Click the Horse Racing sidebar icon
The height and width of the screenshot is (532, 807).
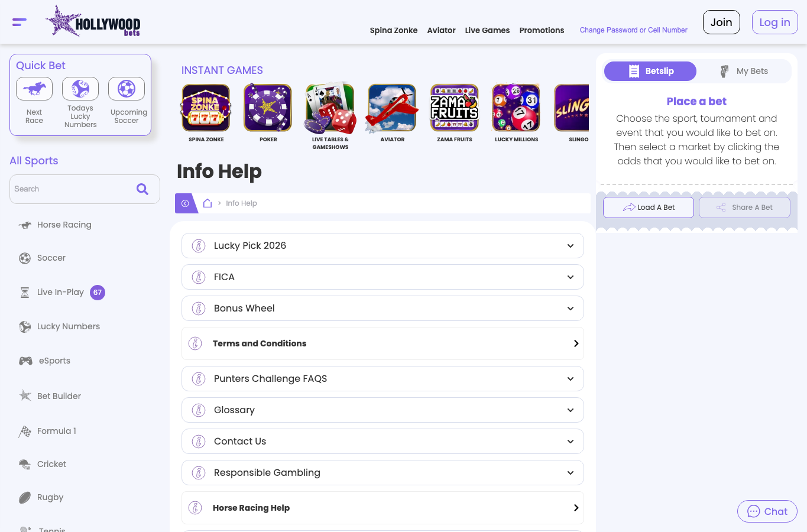coord(25,225)
